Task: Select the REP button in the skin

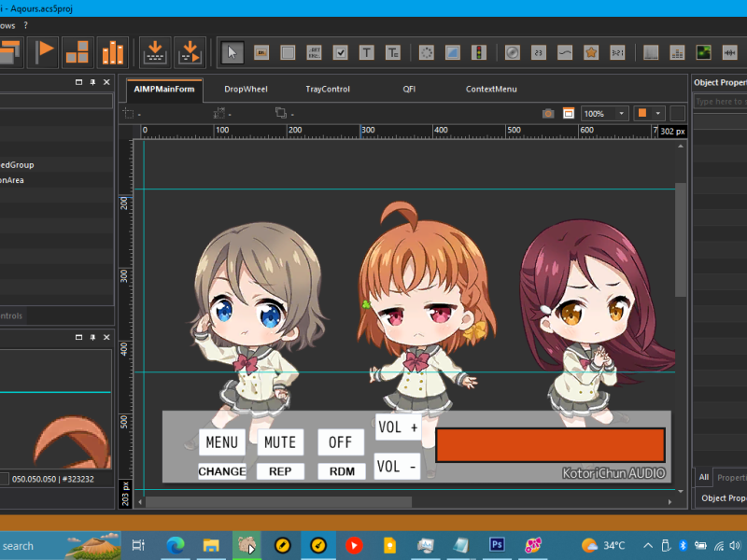Action: (280, 471)
